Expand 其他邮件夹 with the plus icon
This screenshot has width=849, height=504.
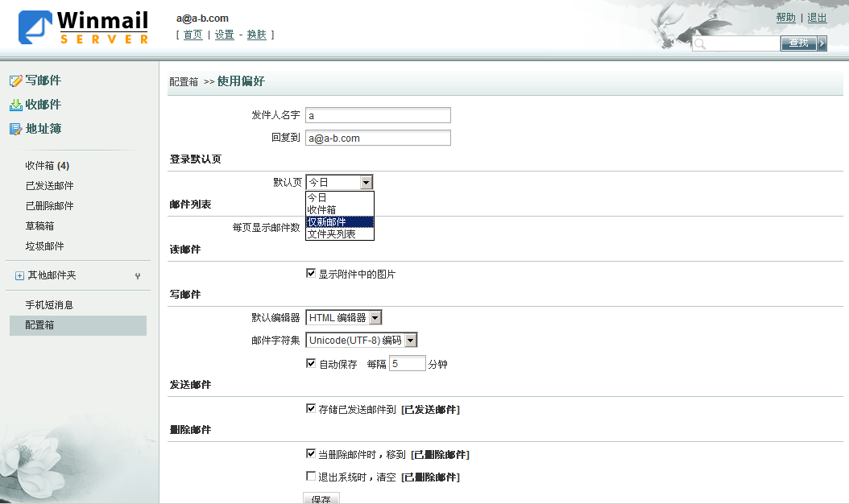pos(19,276)
